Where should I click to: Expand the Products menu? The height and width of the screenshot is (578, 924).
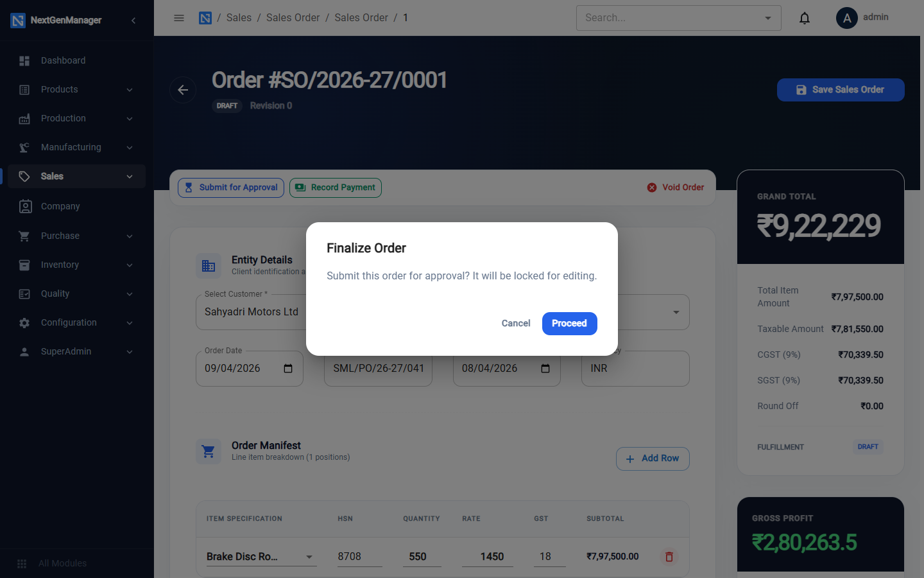pos(77,90)
